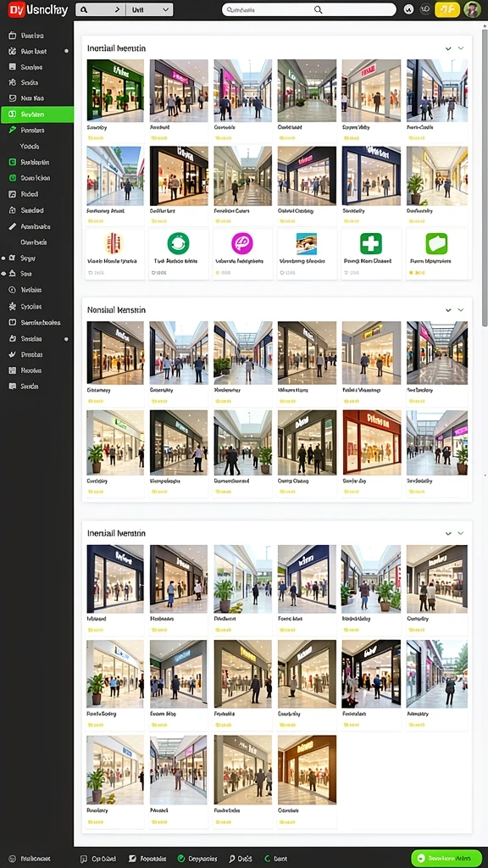
Task: Open the sidebar item with the gear-flower icon
Action: click(x=37, y=306)
